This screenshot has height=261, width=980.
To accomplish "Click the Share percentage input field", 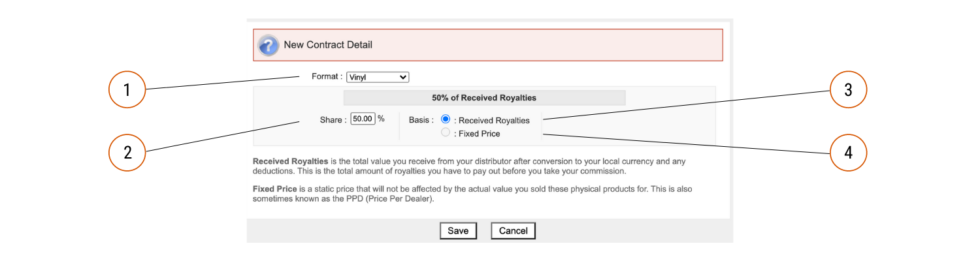I will click(x=363, y=119).
